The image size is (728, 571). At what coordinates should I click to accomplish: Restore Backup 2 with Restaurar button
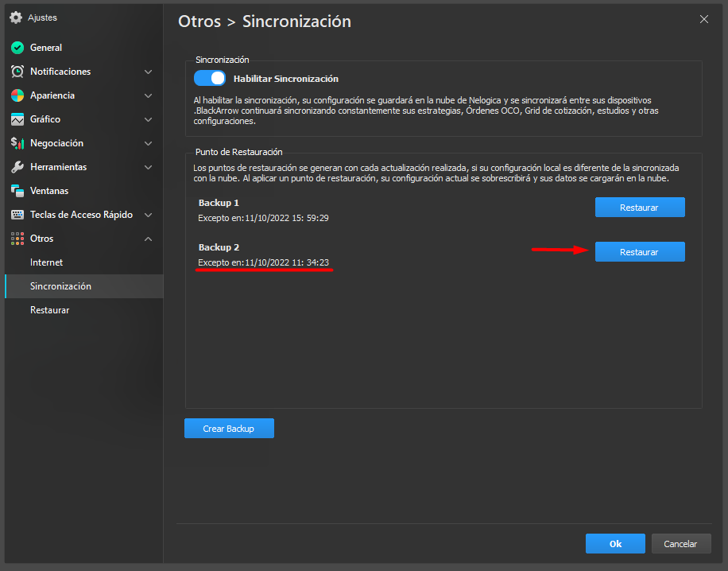click(x=640, y=252)
